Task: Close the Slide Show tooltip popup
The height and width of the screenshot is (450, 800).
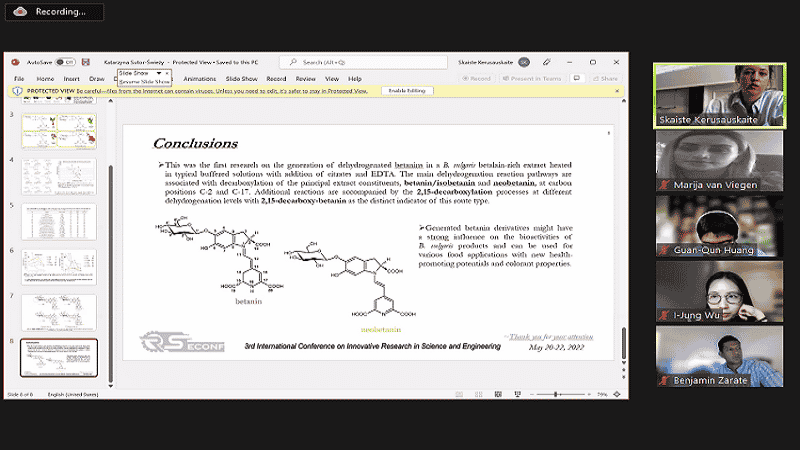Action: (x=167, y=73)
